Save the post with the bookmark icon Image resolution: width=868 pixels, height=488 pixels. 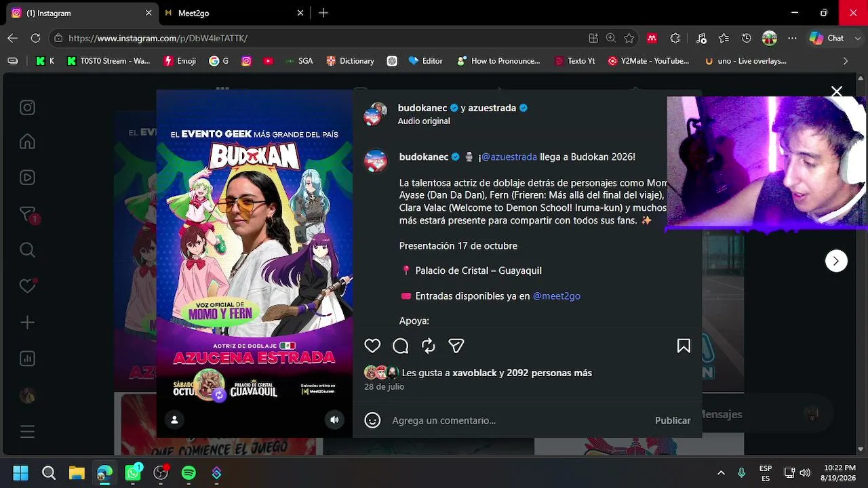tap(684, 346)
